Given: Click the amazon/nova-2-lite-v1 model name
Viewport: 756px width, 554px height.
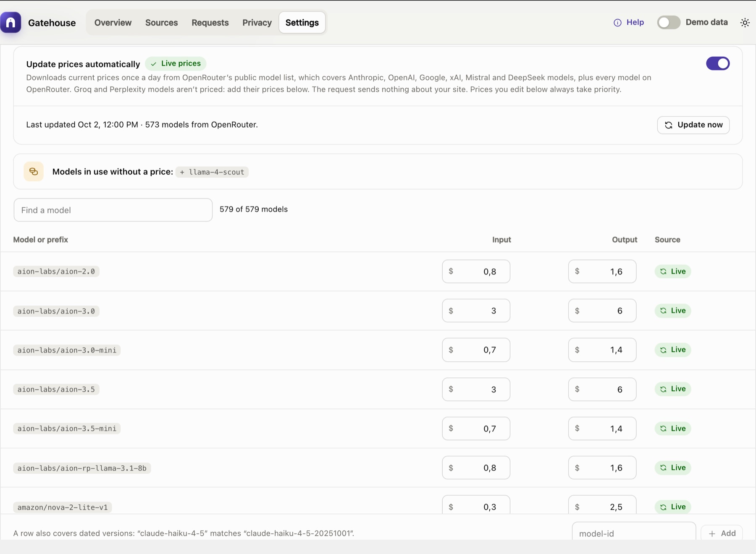Looking at the screenshot, I should coord(63,507).
